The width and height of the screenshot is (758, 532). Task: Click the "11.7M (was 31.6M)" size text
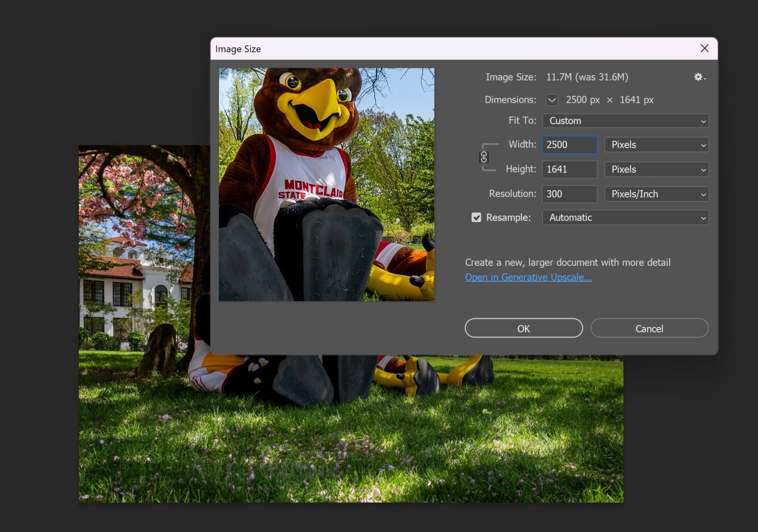pos(587,77)
